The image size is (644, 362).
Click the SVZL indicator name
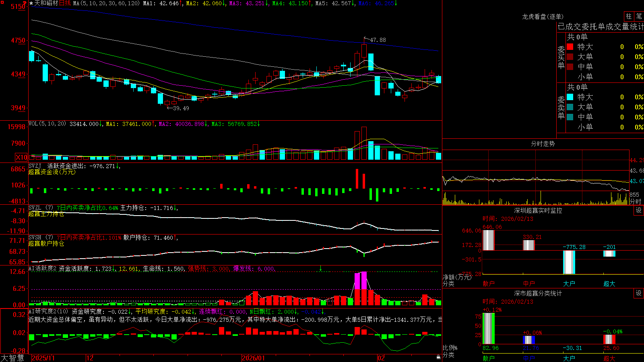click(35, 208)
